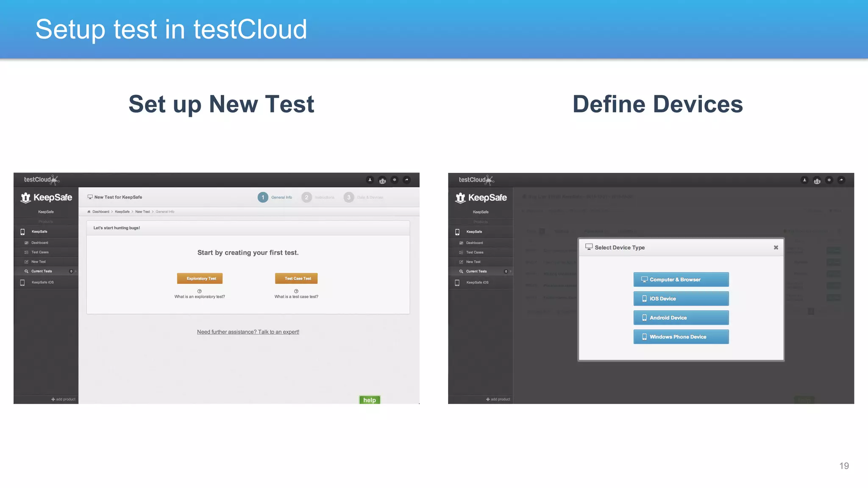868x488 pixels.
Task: Close the Select Device Type dialog
Action: coord(776,247)
